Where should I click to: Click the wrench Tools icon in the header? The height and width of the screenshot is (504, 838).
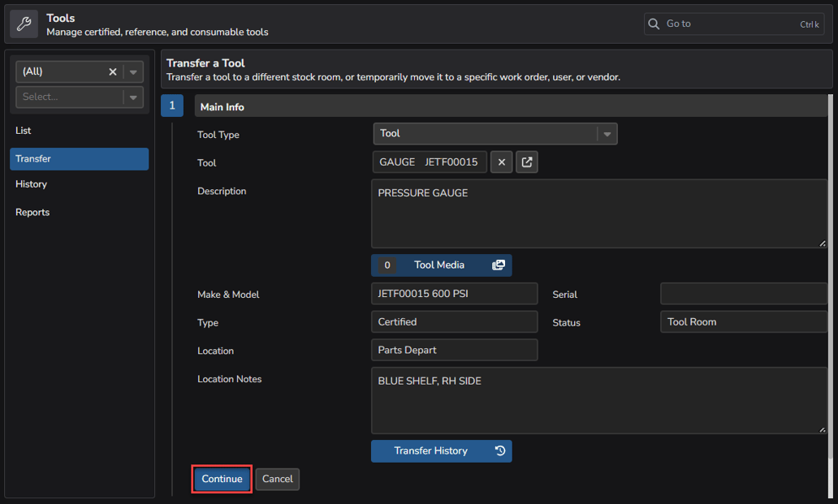tap(23, 23)
